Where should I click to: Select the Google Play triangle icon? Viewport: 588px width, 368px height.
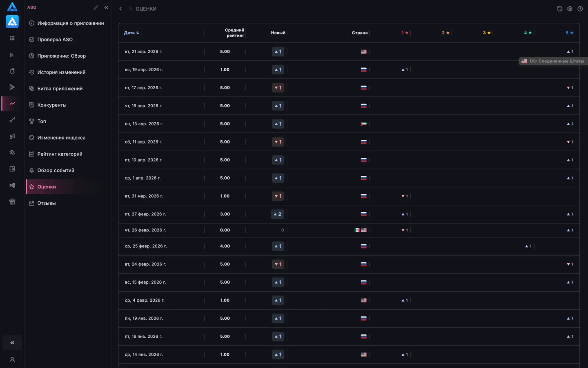click(12, 87)
